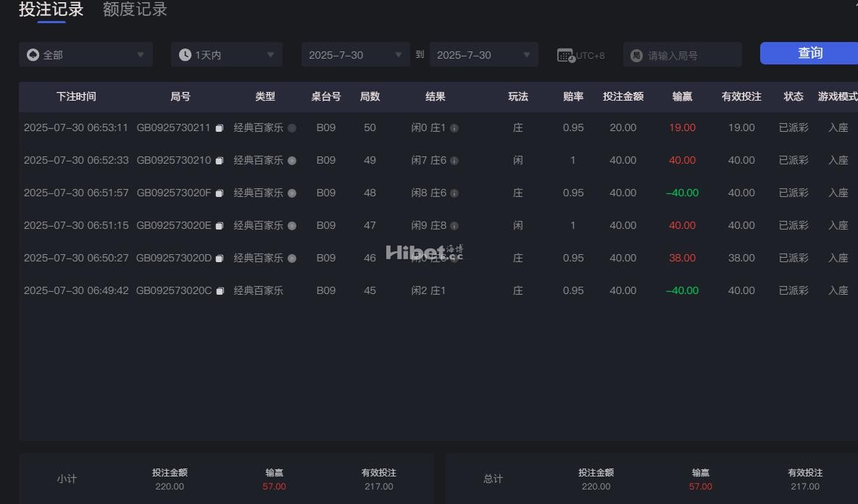Open the end date picker after 到
Viewport: 858px width, 504px height.
pyautogui.click(x=483, y=55)
